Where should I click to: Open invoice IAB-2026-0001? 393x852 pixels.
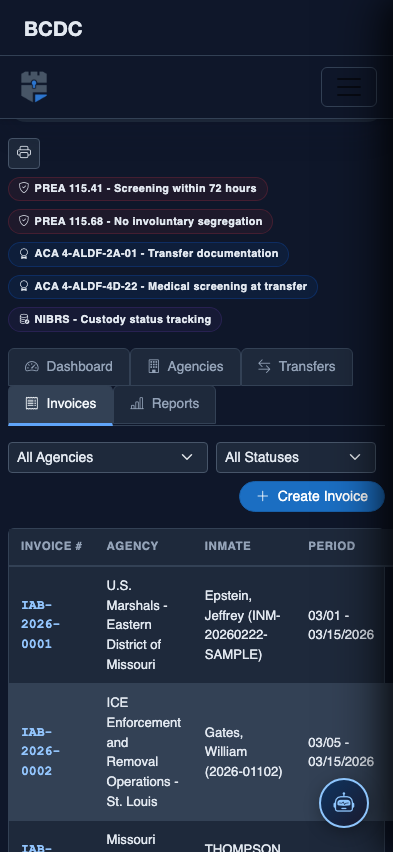[x=40, y=624]
